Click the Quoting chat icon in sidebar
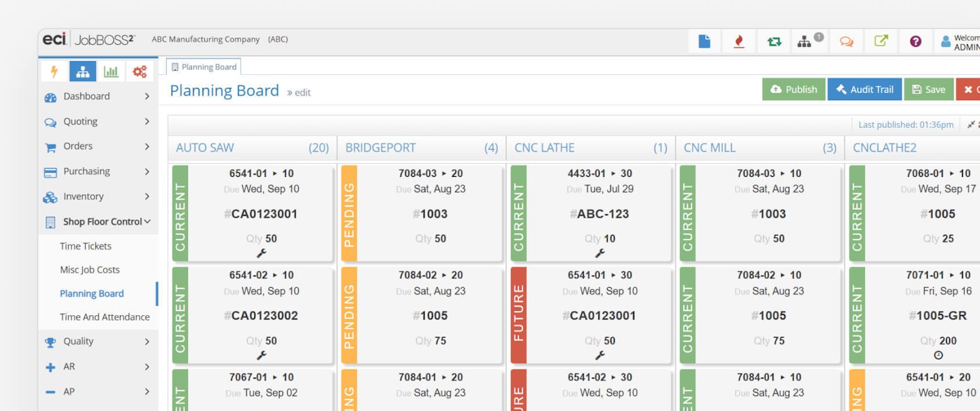The height and width of the screenshot is (411, 980). pyautogui.click(x=50, y=122)
